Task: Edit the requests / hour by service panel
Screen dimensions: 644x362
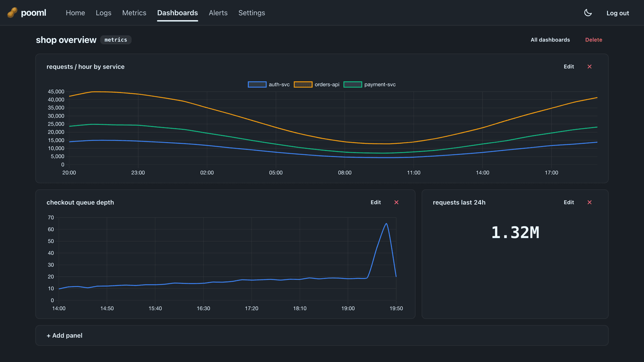Action: pos(569,67)
